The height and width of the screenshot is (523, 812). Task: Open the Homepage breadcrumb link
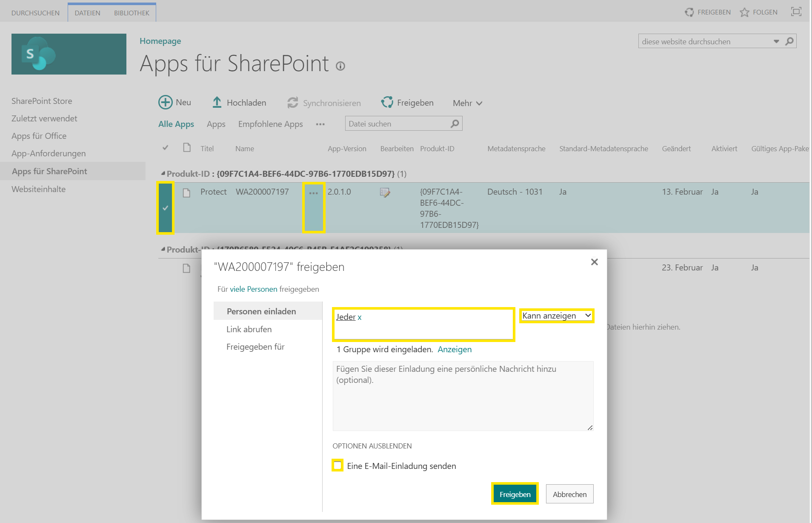point(160,41)
